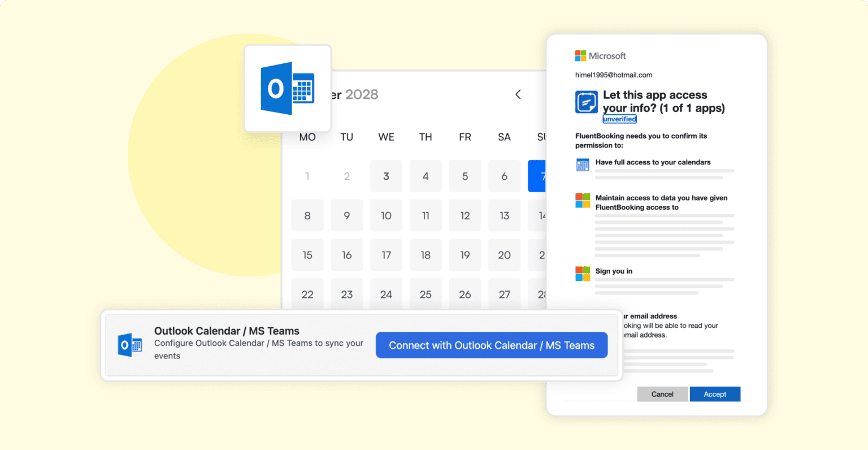Accept the app permission request
Screen dimensions: 868x450
click(714, 394)
